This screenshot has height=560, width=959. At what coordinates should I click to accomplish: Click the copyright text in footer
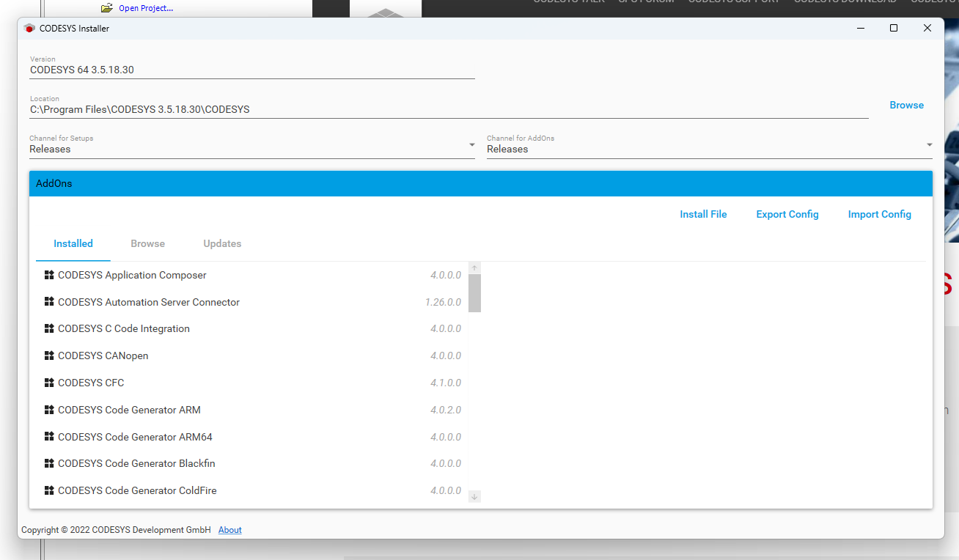click(116, 530)
